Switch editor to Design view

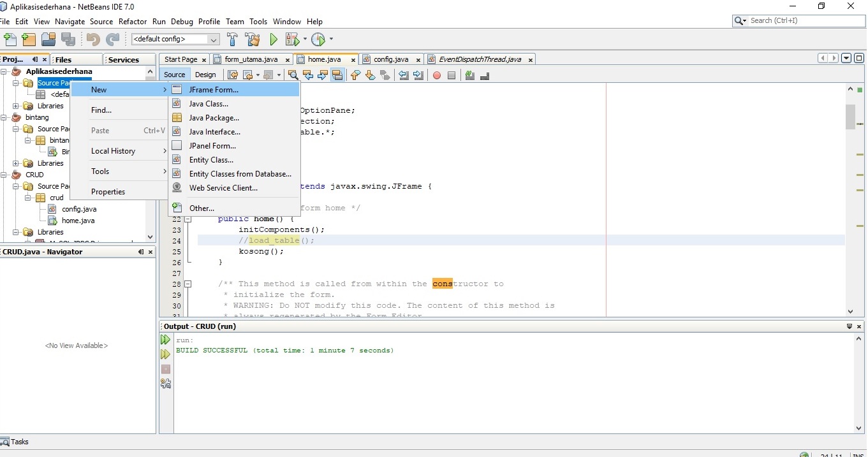pos(205,75)
